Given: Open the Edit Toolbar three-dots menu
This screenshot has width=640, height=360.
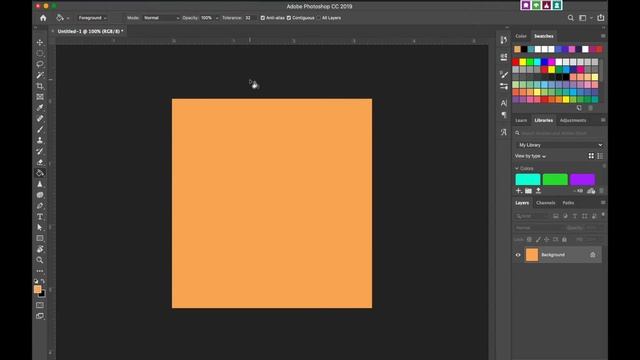Looking at the screenshot, I should (x=40, y=271).
